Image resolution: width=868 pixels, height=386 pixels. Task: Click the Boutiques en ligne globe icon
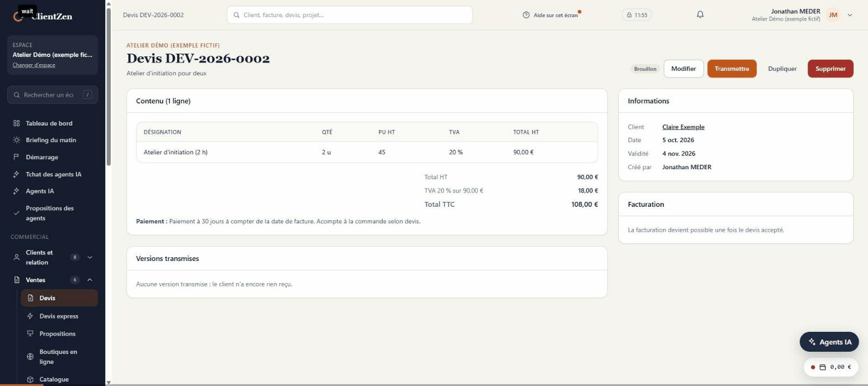(x=30, y=357)
